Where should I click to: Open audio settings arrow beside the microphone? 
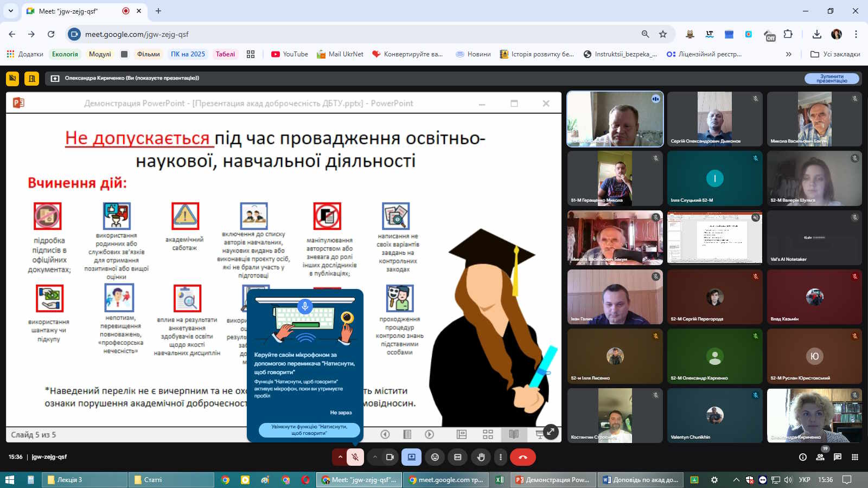pyautogui.click(x=340, y=457)
